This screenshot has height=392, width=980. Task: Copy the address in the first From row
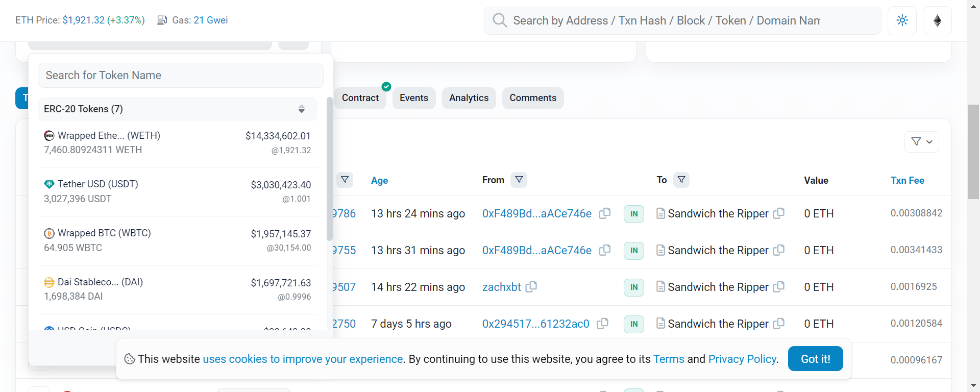pyautogui.click(x=605, y=213)
